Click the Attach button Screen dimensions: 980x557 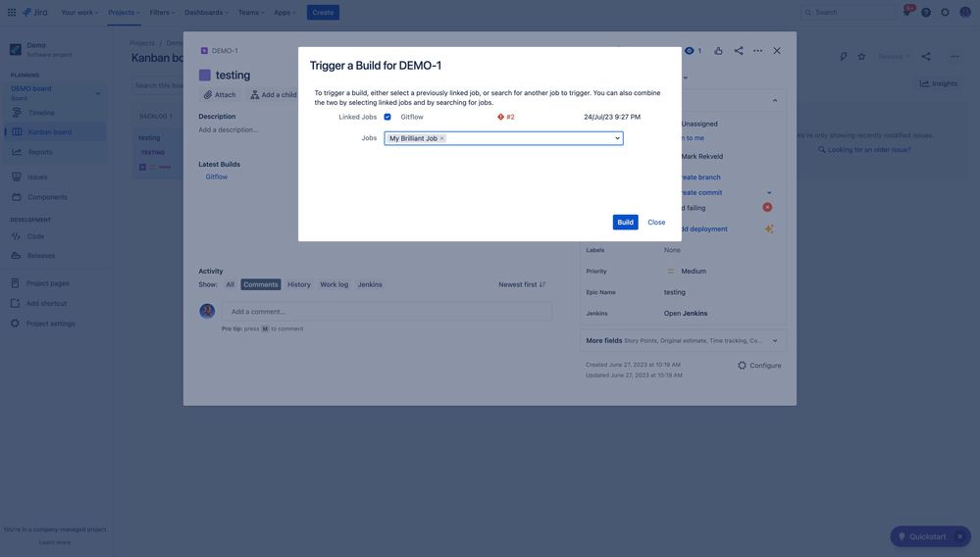[x=220, y=95]
